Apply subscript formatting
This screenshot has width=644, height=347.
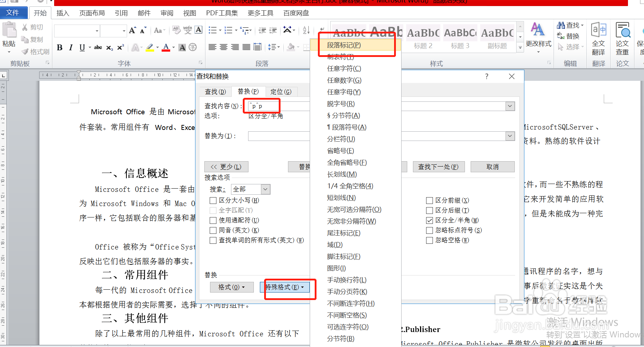tap(109, 48)
